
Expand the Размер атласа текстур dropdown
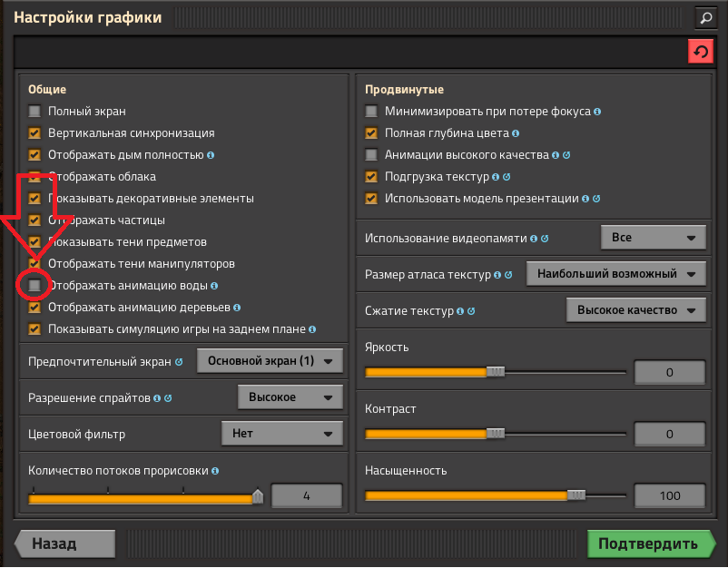615,273
